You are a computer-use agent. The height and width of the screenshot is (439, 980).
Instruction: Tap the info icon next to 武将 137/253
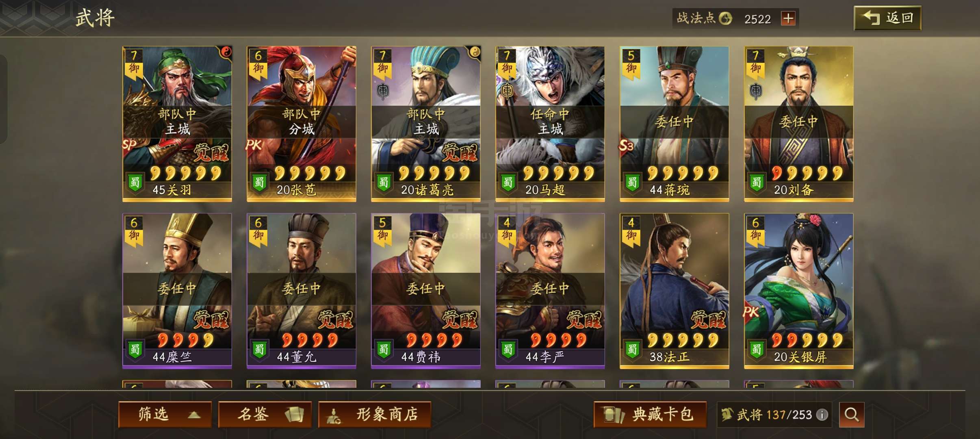(x=822, y=415)
